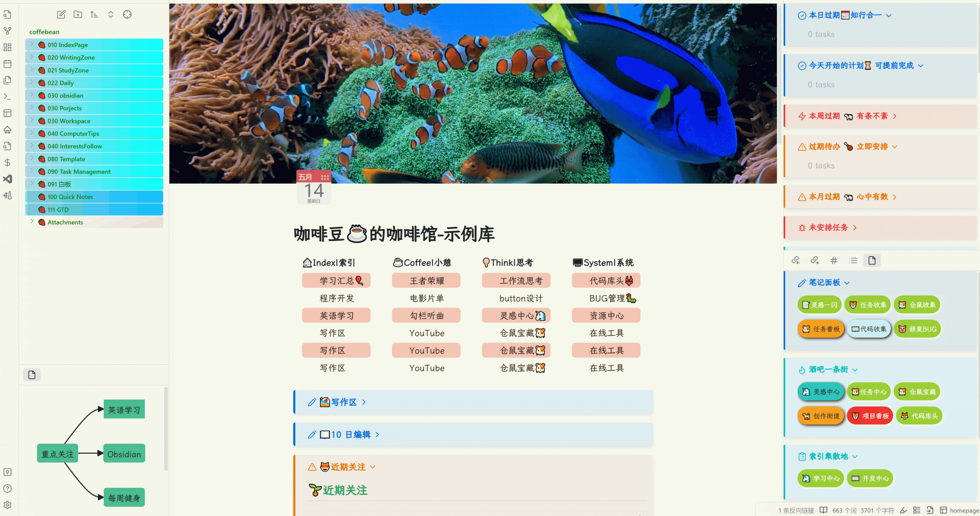Click the 英语学习 mindmap node
980x516 pixels.
point(124,410)
